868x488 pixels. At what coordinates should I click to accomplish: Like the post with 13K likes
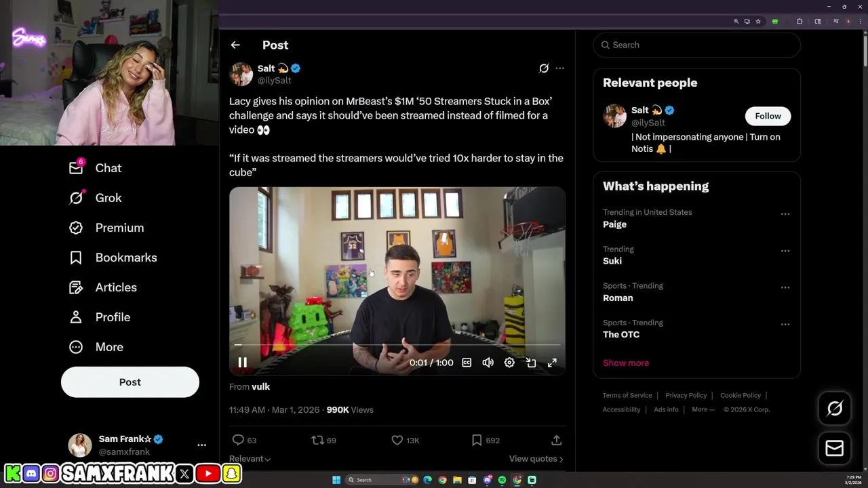[406, 440]
